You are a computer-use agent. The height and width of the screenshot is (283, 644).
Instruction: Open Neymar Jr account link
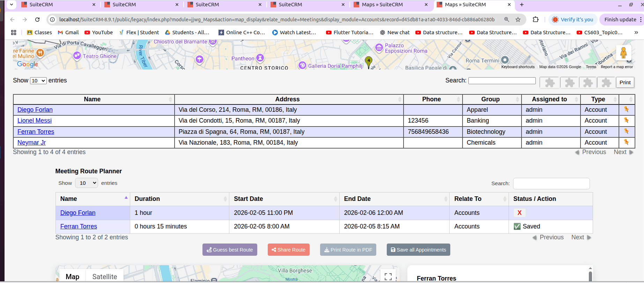pos(31,143)
